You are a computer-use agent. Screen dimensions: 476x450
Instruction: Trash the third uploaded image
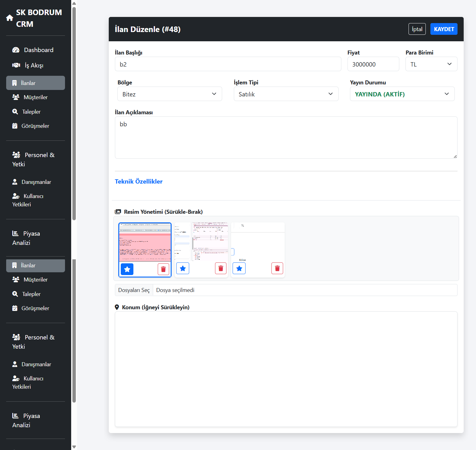coord(277,268)
